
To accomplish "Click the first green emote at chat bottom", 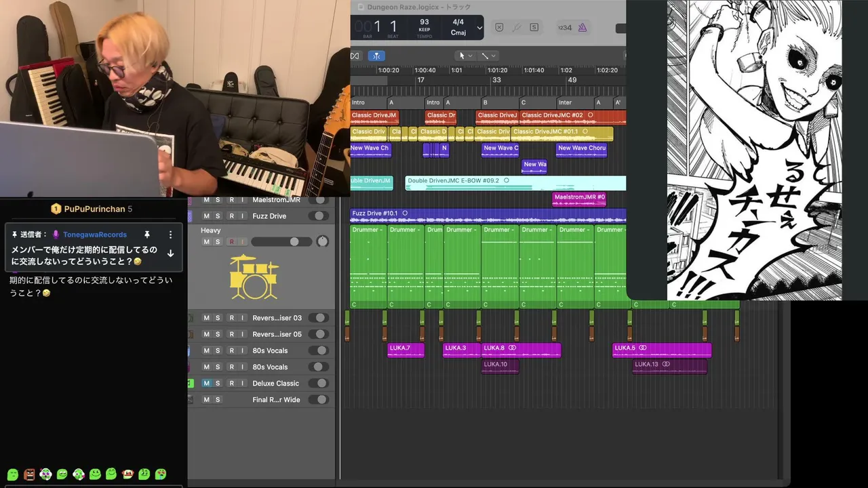I will click(12, 474).
